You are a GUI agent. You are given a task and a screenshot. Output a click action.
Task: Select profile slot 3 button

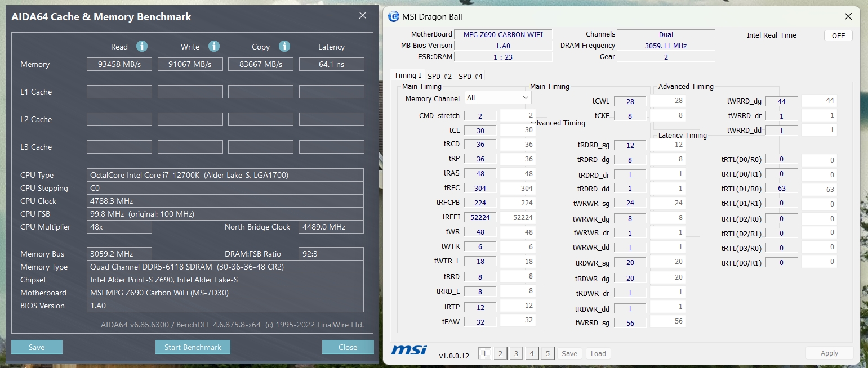coord(516,353)
